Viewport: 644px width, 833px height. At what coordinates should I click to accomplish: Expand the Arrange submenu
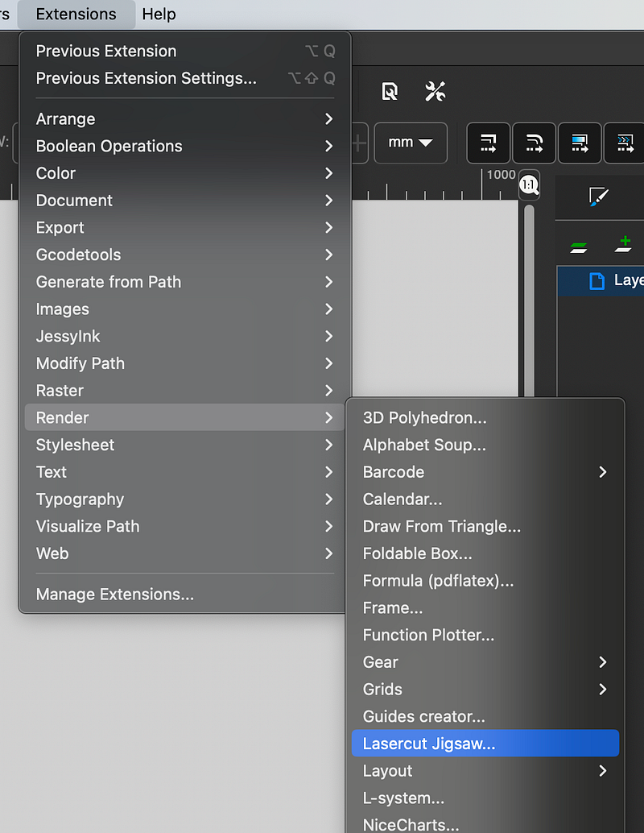point(185,118)
